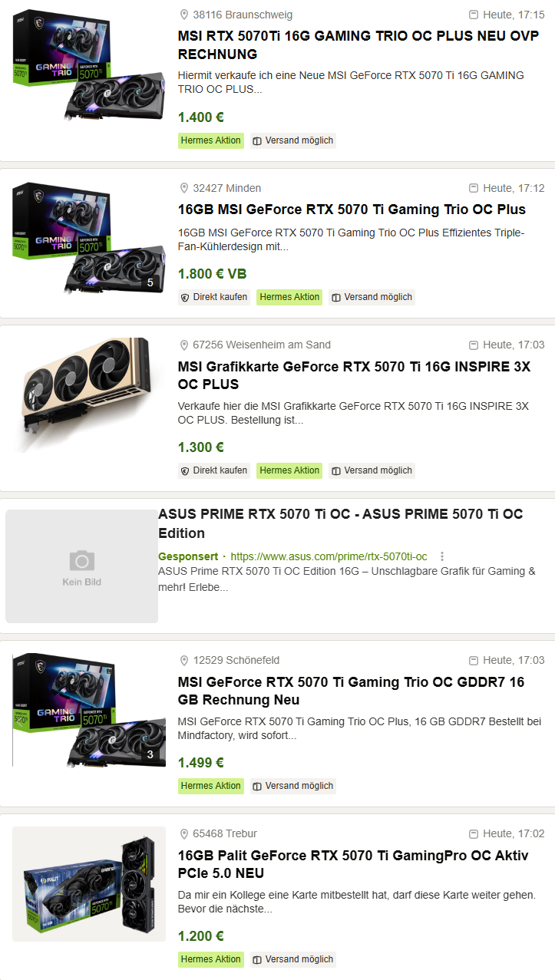Click the package icon on Versand möglich for the 1.300 € listing

tap(335, 470)
